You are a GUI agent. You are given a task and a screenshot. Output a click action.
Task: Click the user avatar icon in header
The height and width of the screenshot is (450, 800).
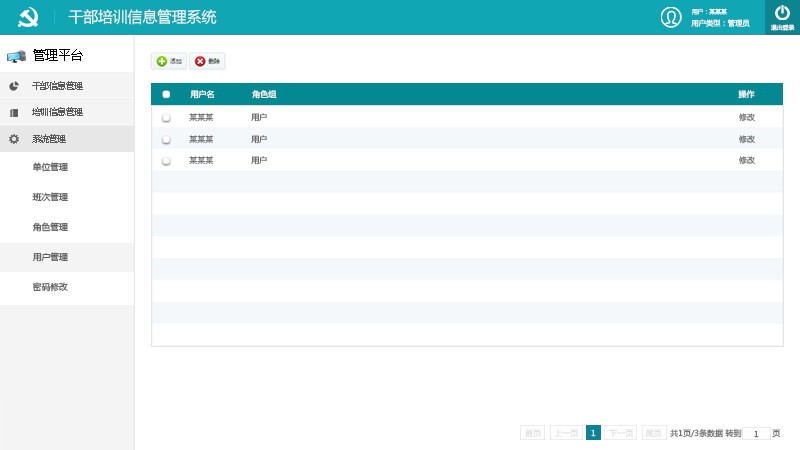[x=671, y=17]
